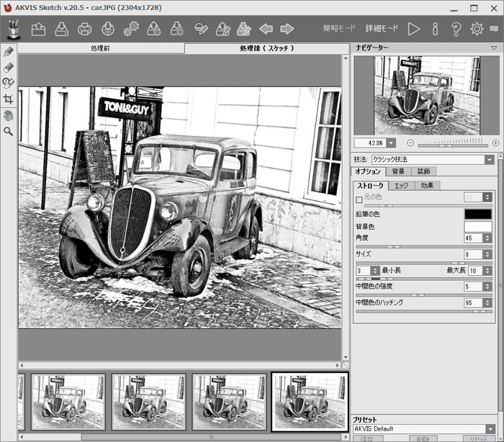Open the 処理前 tab

click(101, 48)
